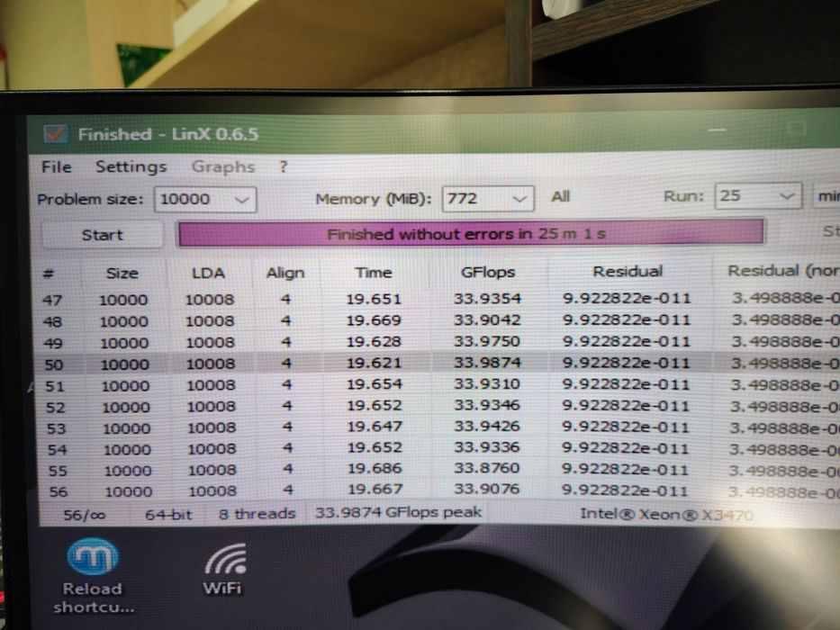Click the 33.9336 GFlops value

pyautogui.click(x=487, y=446)
